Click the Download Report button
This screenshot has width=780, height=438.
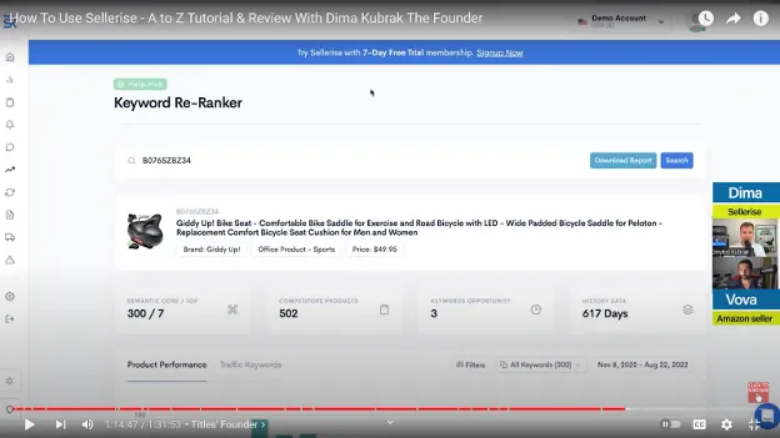point(623,160)
